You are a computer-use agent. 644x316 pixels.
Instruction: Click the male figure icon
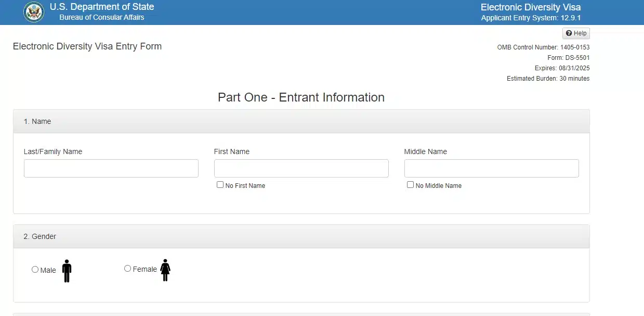[x=67, y=271]
